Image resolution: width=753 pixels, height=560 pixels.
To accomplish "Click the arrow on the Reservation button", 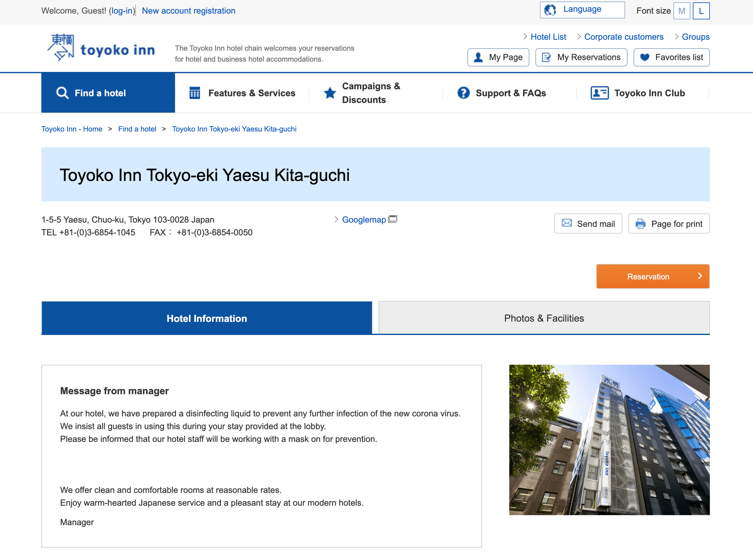I will [700, 276].
